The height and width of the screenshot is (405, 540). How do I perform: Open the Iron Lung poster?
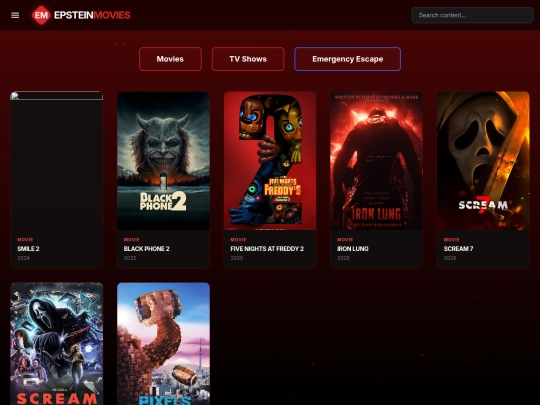click(x=376, y=161)
